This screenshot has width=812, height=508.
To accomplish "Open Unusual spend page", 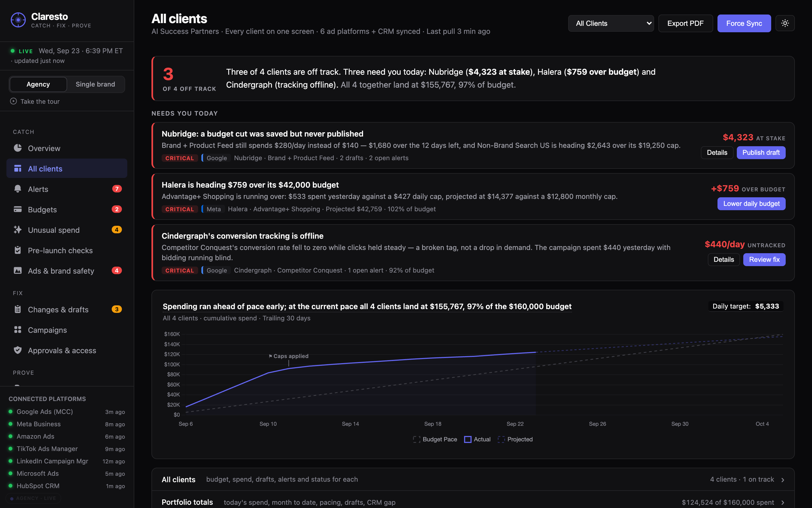I will coord(67,230).
